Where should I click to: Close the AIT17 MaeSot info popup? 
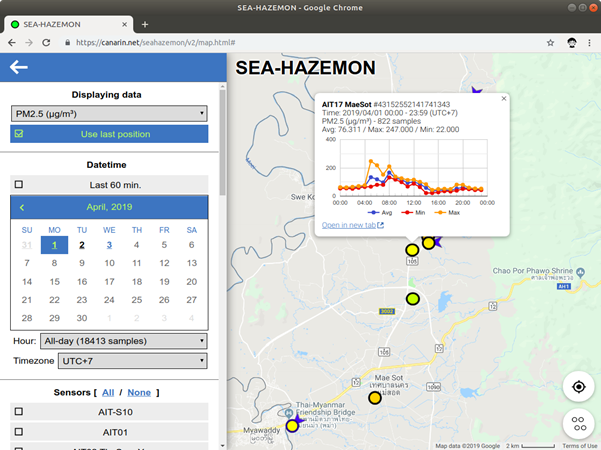coord(504,99)
